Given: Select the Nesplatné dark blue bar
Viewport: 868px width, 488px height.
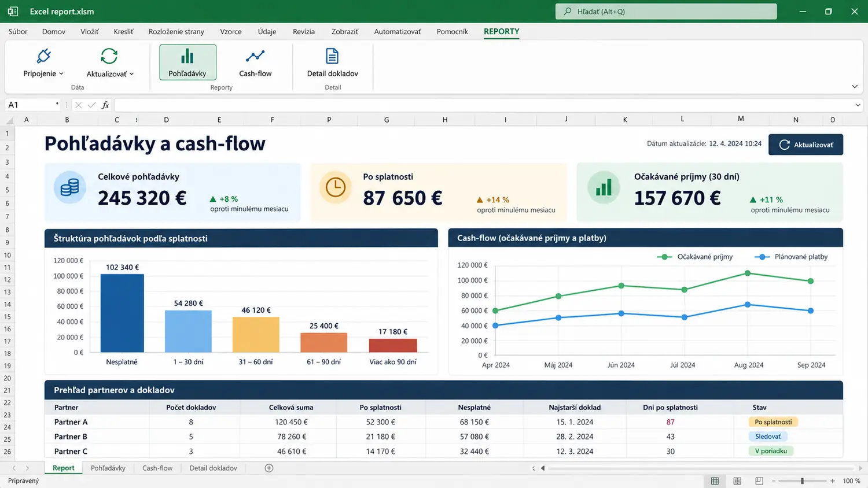Looking at the screenshot, I should point(122,313).
